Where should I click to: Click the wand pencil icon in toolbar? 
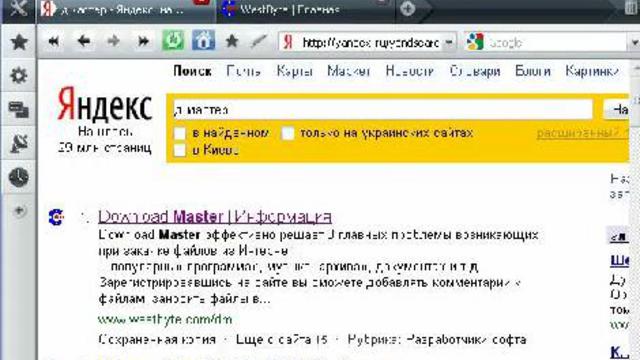(x=258, y=41)
